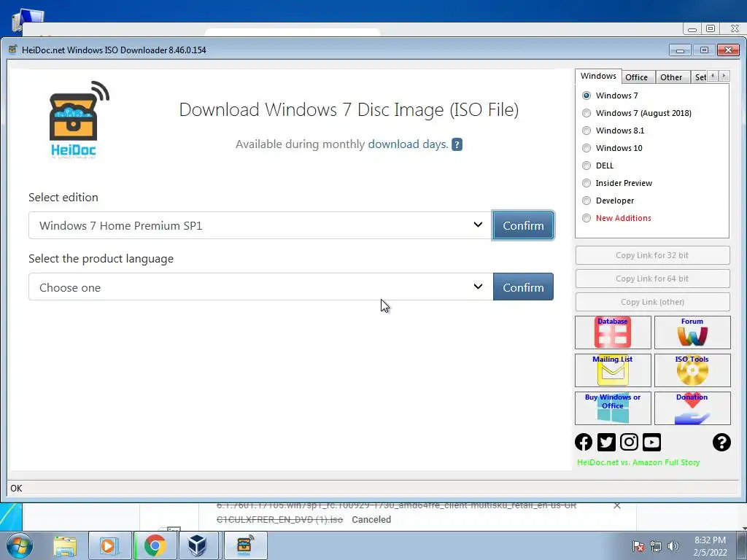This screenshot has height=560, width=747.
Task: Click HeiDoc ISO Downloader taskbar button
Action: point(245,545)
